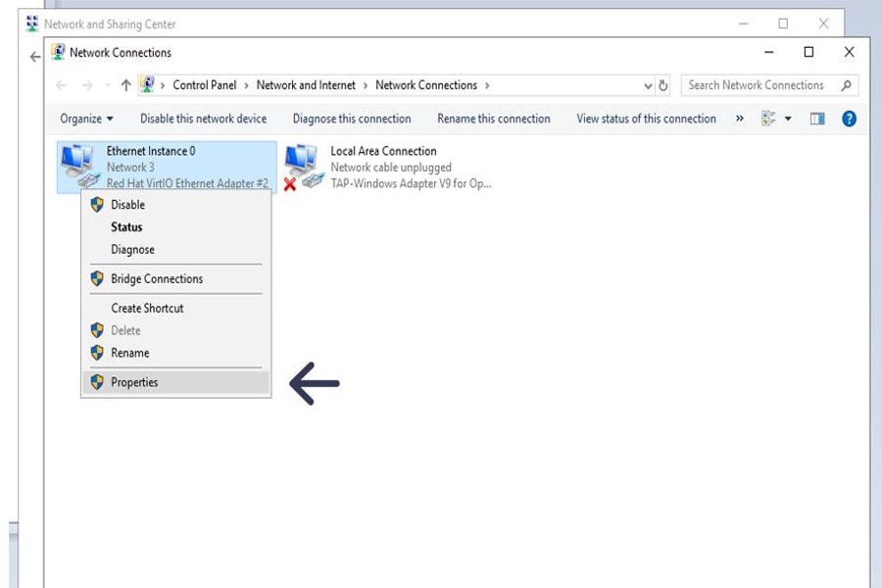Click the back navigation arrow

pos(62,85)
